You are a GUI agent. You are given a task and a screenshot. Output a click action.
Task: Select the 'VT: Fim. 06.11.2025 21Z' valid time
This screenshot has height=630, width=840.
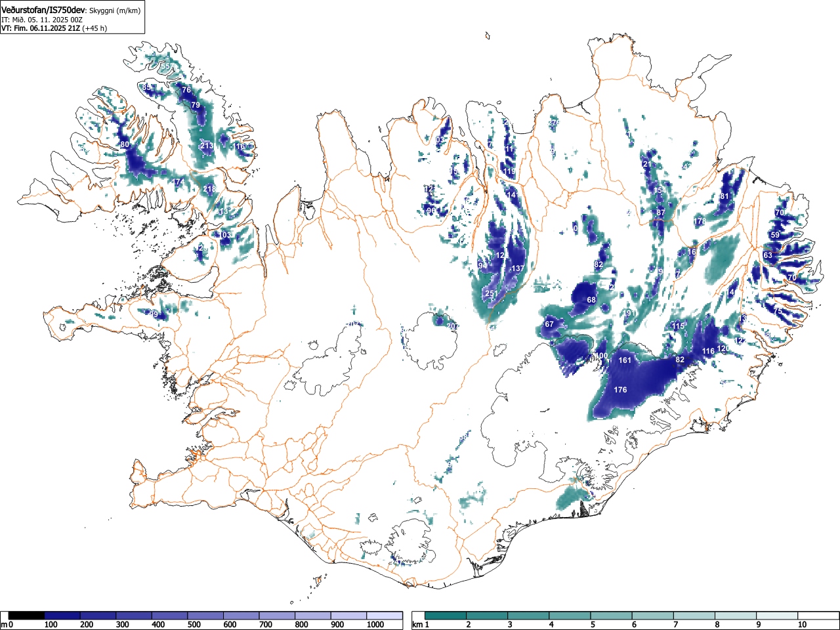(41, 28)
